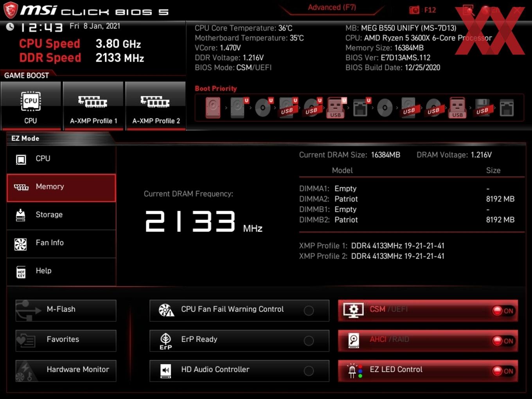
Task: Take a screenshot with the F12 camera icon
Action: (414, 10)
